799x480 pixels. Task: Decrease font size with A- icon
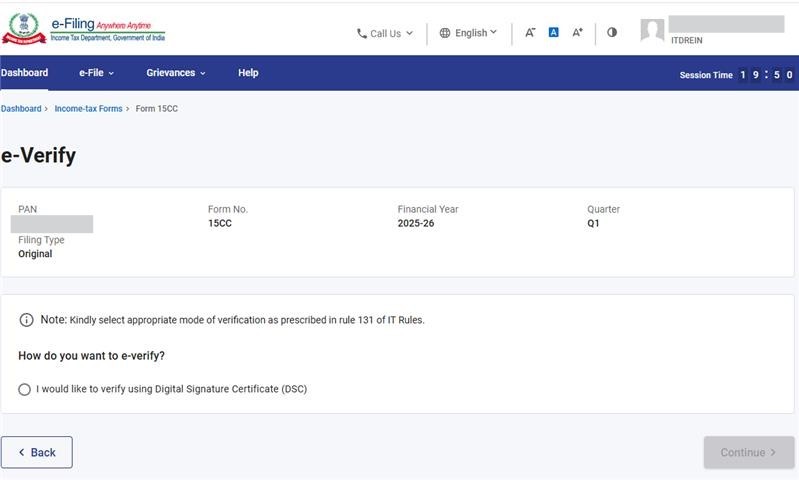[530, 32]
